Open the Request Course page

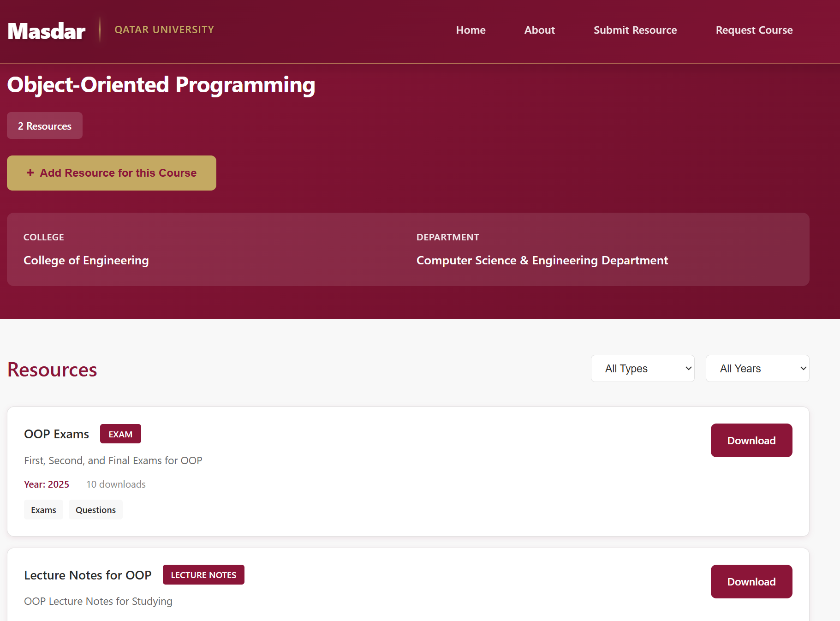tap(754, 30)
